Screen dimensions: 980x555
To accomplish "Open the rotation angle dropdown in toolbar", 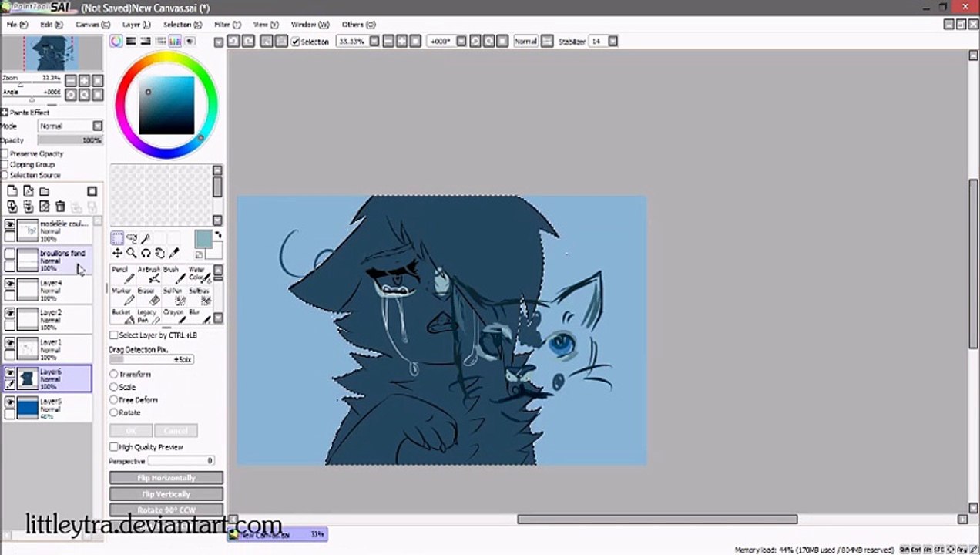I will pos(461,42).
